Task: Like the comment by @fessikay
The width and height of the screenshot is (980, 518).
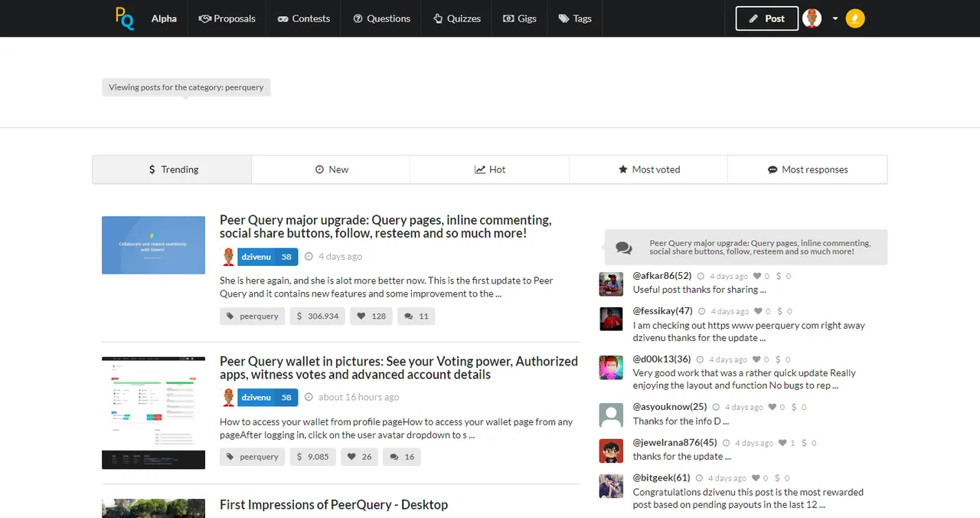Action: tap(759, 311)
